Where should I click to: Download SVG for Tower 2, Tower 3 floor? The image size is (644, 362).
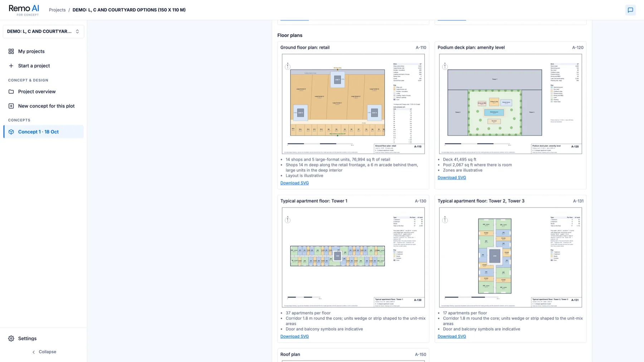click(452, 337)
